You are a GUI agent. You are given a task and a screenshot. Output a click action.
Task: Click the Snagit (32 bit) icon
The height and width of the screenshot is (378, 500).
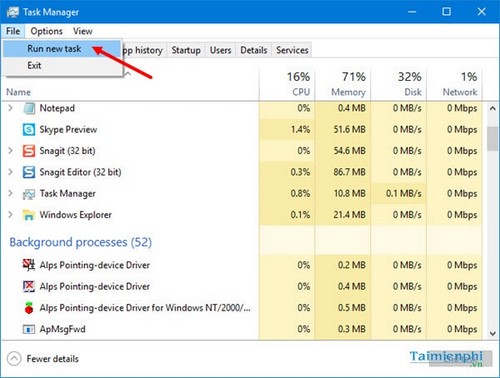[x=29, y=151]
